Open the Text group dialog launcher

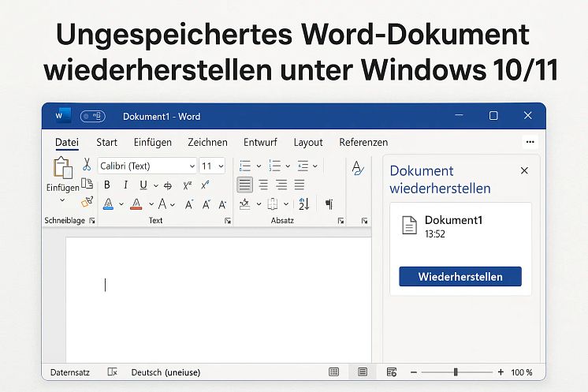pyautogui.click(x=228, y=221)
